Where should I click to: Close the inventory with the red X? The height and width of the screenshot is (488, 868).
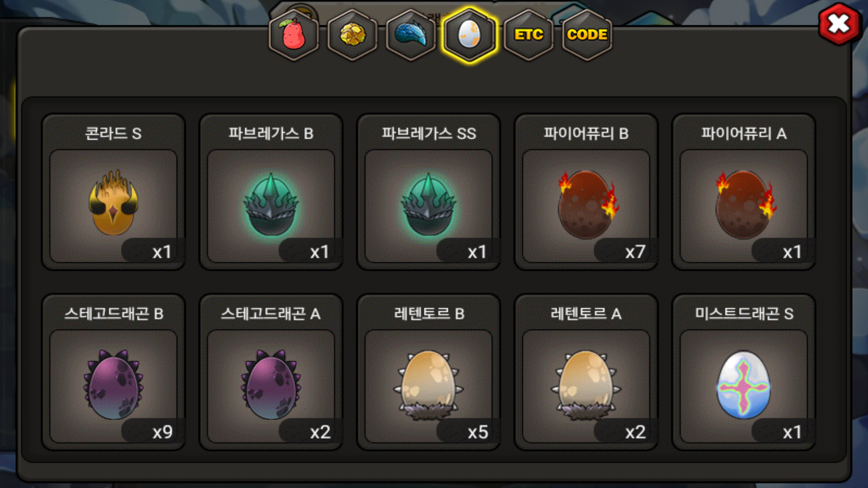839,24
